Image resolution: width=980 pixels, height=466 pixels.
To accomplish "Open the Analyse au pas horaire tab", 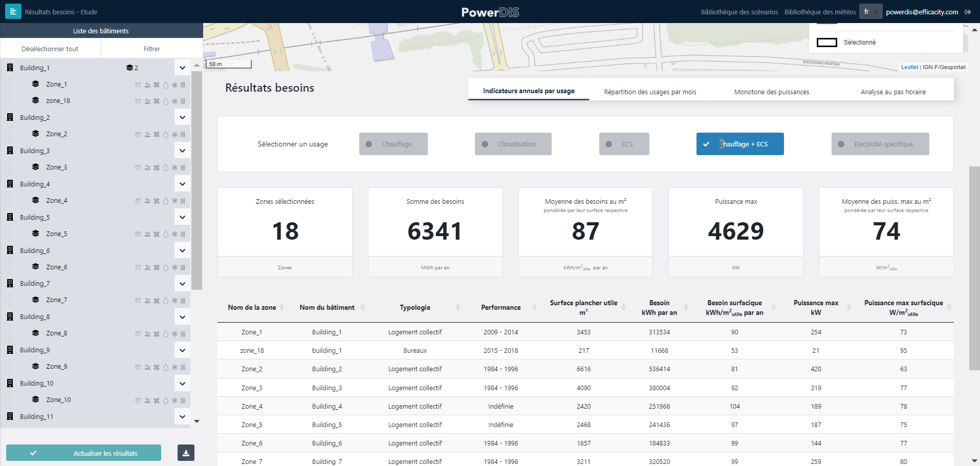I will [x=893, y=92].
